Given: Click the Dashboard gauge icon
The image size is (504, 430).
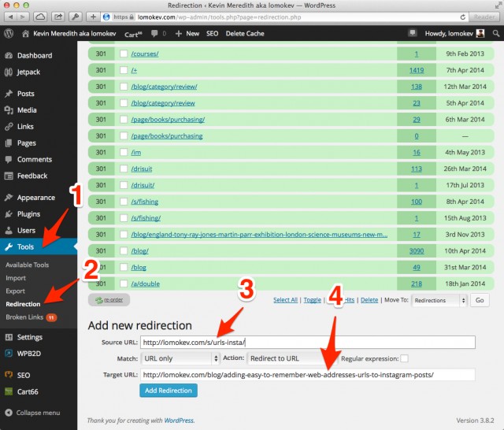Looking at the screenshot, I should 9,56.
